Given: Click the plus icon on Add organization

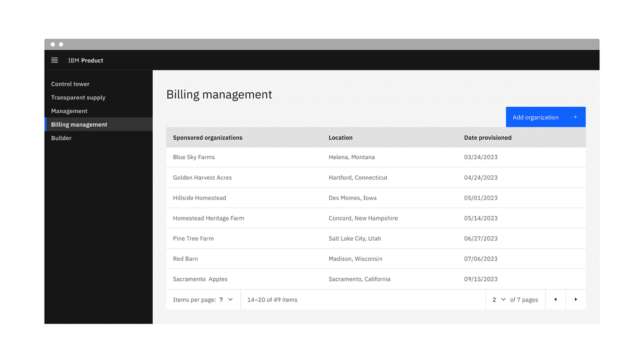Looking at the screenshot, I should pos(575,117).
